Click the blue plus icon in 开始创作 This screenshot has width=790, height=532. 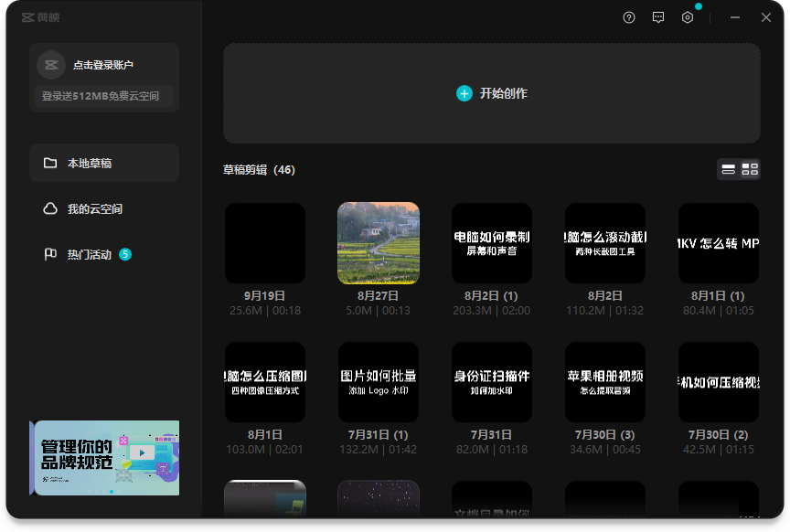[464, 93]
